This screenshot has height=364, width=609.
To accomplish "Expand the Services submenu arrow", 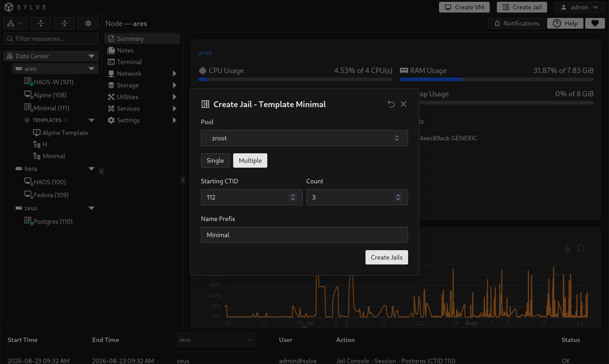I will (x=174, y=108).
